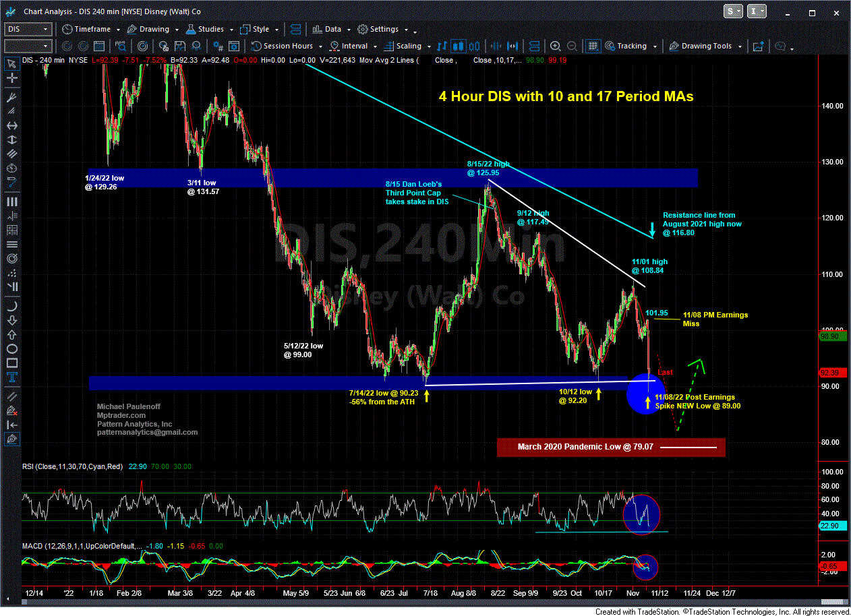Click the remove drawing objects icon
The width and height of the screenshot is (851, 616).
click(12, 412)
